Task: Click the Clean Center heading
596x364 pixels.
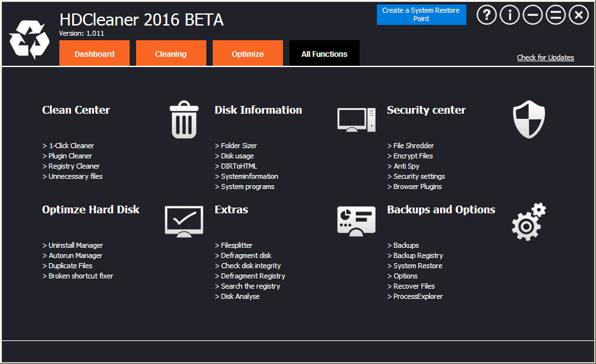Action: [76, 110]
